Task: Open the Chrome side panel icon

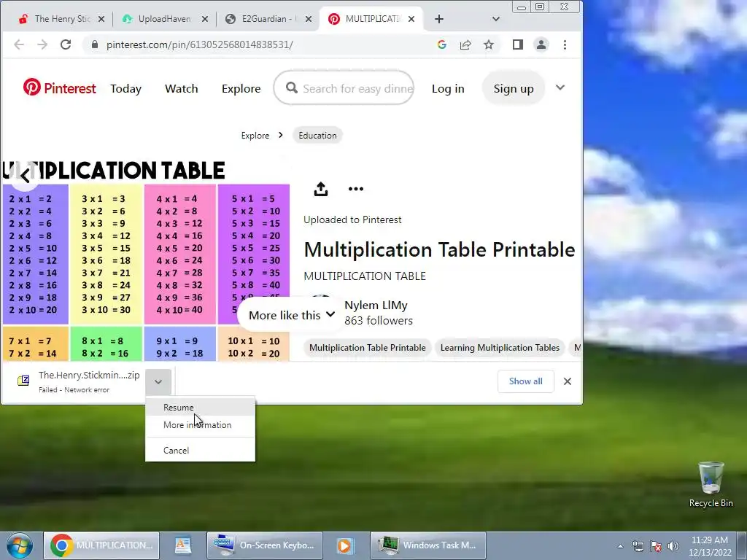Action: [x=518, y=44]
